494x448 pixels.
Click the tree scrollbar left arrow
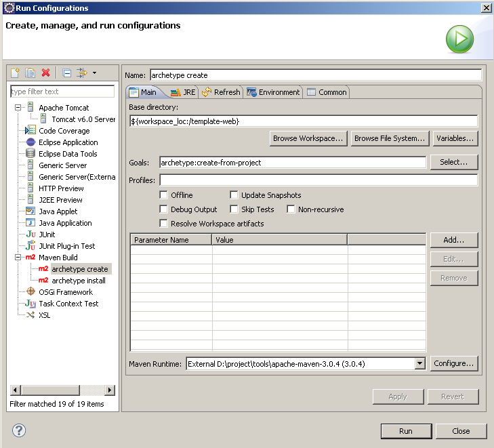point(15,390)
